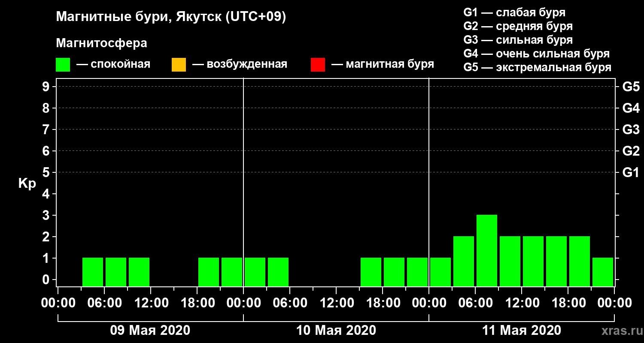This screenshot has width=644, height=343.
Task: Click the legend text '— спокойная'
Action: pyautogui.click(x=113, y=64)
